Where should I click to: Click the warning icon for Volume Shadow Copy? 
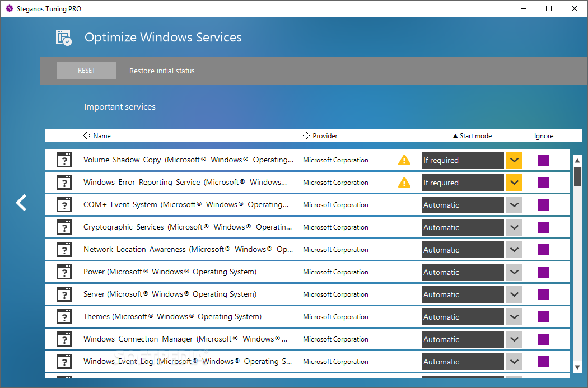404,160
